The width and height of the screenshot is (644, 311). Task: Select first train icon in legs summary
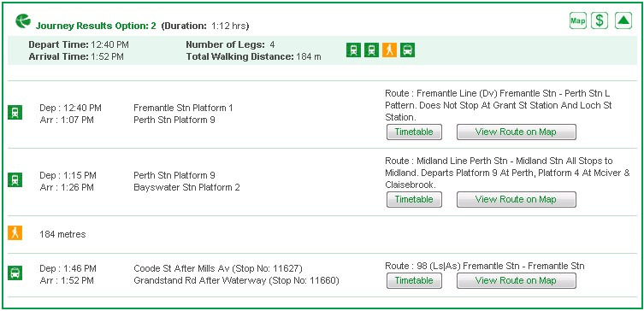pyautogui.click(x=353, y=50)
